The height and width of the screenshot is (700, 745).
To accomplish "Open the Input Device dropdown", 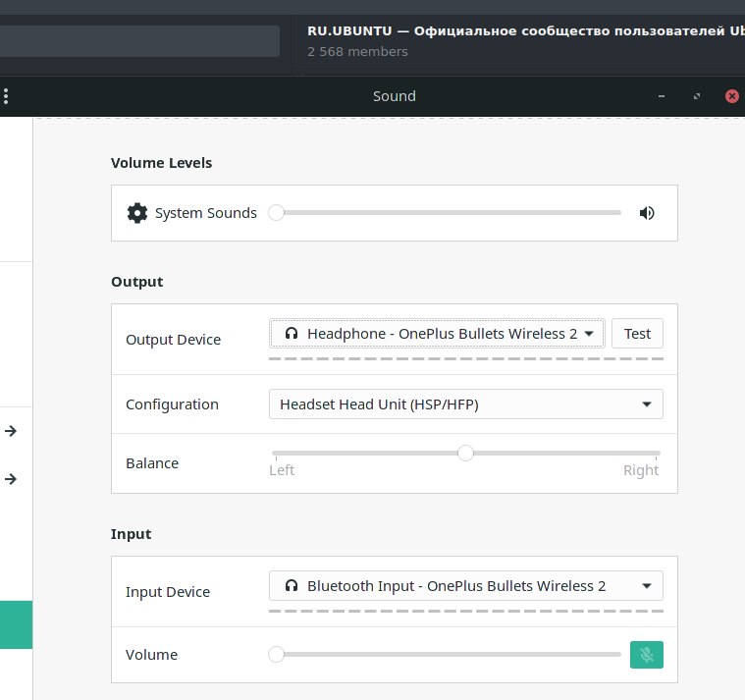I will [x=465, y=585].
